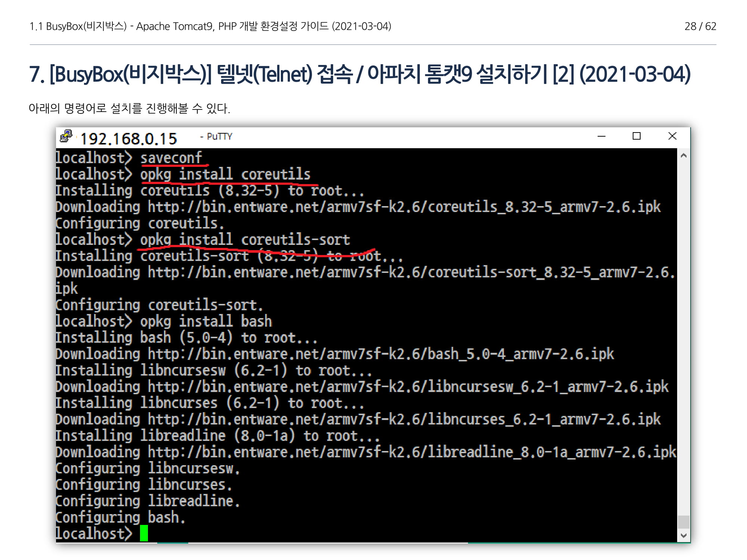Click the document header title text

[x=210, y=26]
